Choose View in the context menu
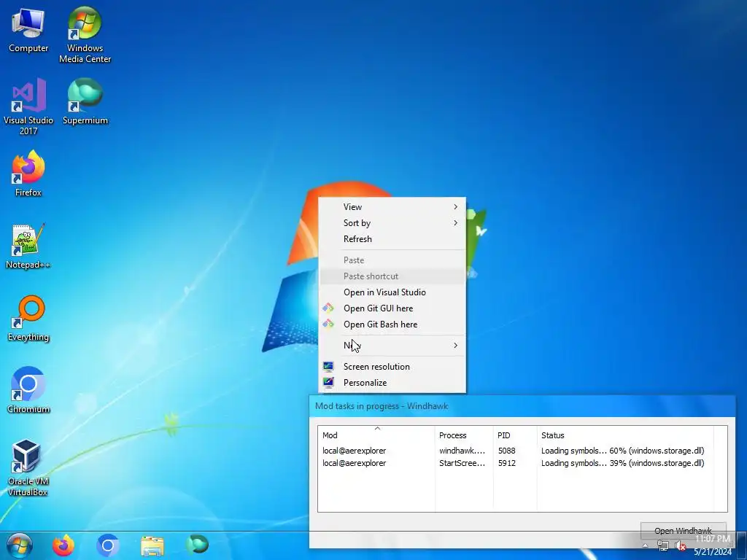The image size is (747, 560). (392, 206)
